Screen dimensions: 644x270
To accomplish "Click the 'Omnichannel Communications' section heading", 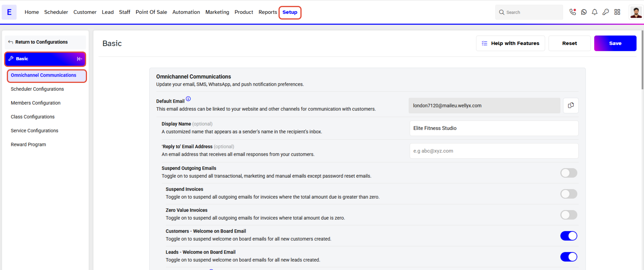I will 194,77.
